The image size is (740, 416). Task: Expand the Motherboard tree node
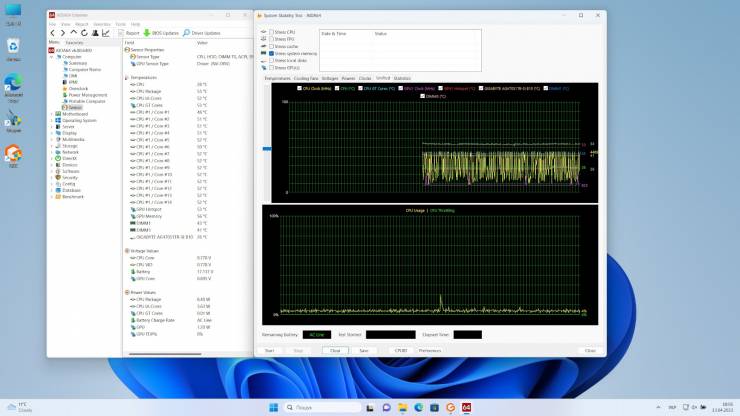pos(52,114)
